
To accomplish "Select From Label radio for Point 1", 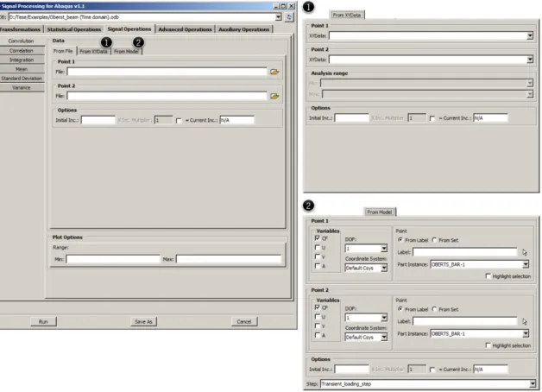I will [x=400, y=240].
